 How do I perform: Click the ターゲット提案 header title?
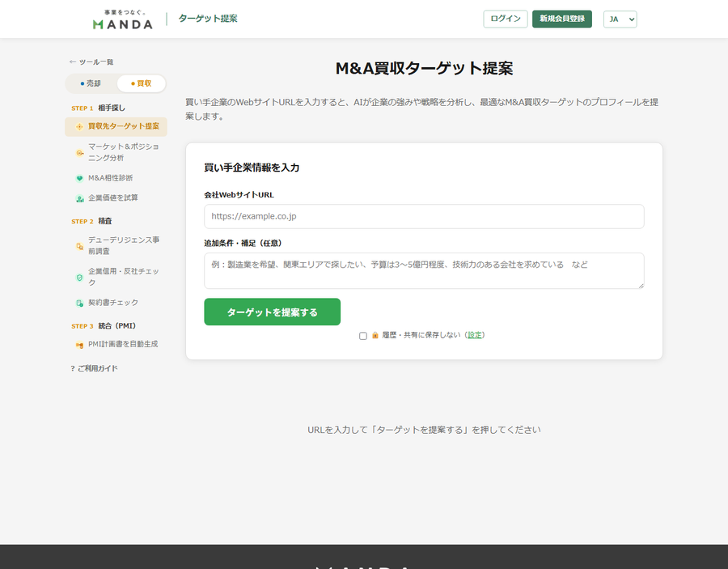[208, 19]
